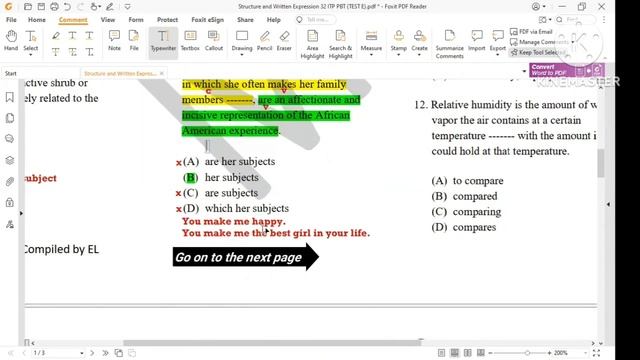Switch to the Protect tab
The height and width of the screenshot is (360, 640).
pyautogui.click(x=167, y=20)
